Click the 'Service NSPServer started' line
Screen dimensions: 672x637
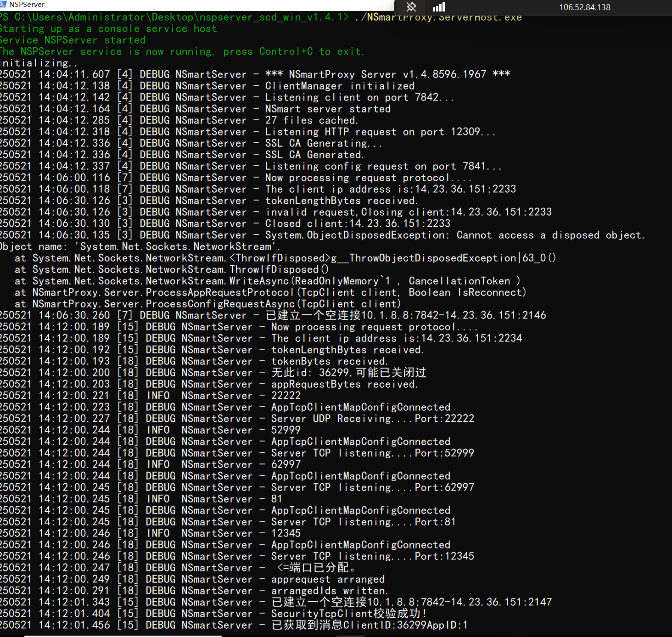tap(73, 40)
